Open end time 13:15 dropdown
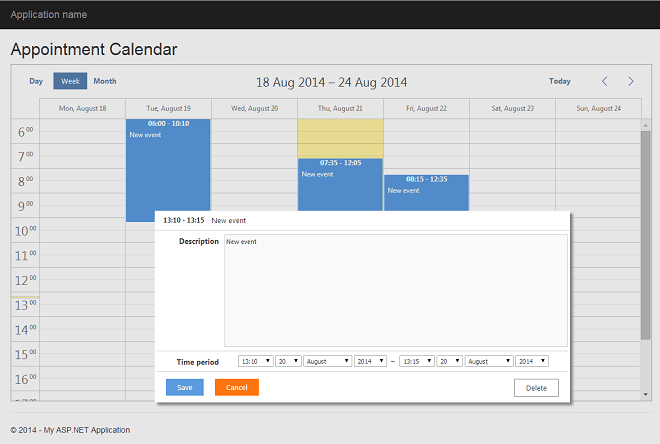This screenshot has height=444, width=660. [x=416, y=361]
